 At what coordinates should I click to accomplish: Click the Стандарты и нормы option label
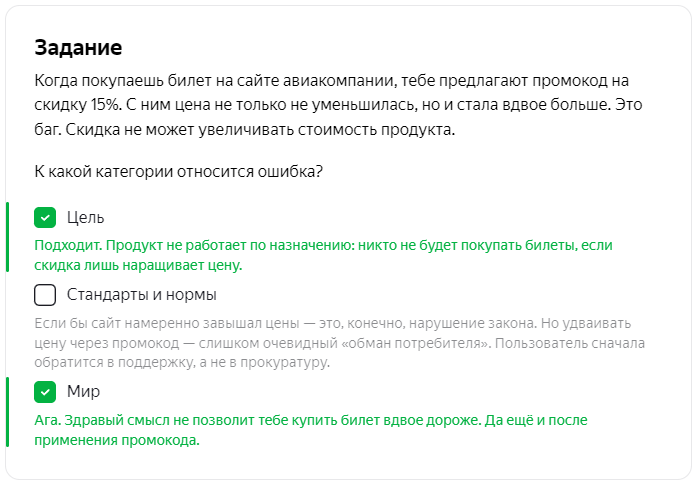click(142, 295)
